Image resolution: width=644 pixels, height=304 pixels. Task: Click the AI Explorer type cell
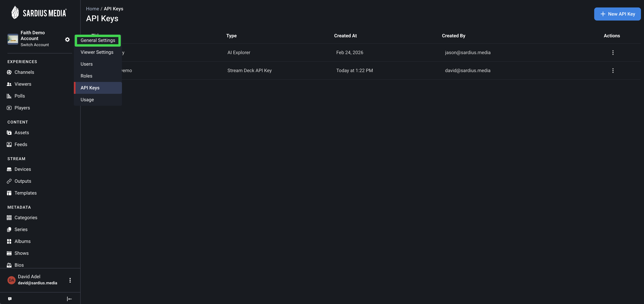point(239,53)
